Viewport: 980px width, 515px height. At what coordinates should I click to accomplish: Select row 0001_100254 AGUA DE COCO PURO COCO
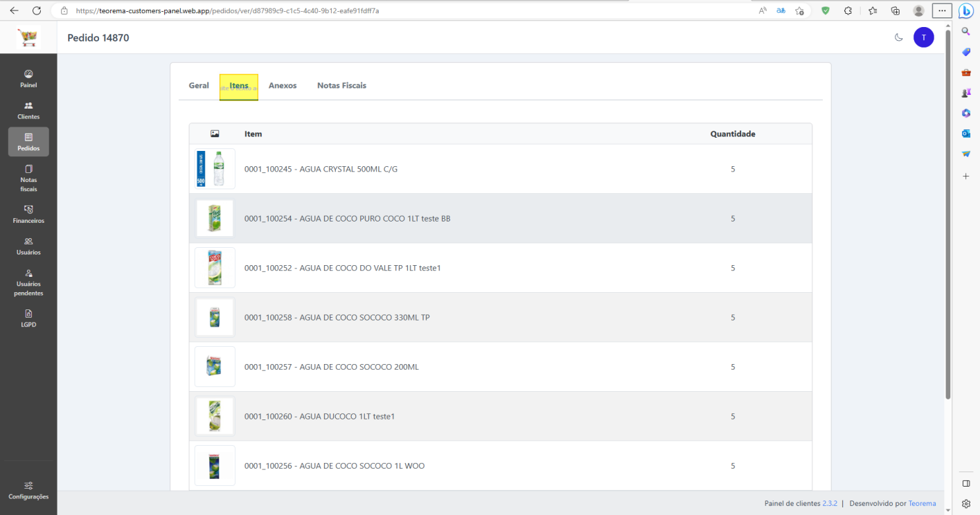[x=500, y=219]
